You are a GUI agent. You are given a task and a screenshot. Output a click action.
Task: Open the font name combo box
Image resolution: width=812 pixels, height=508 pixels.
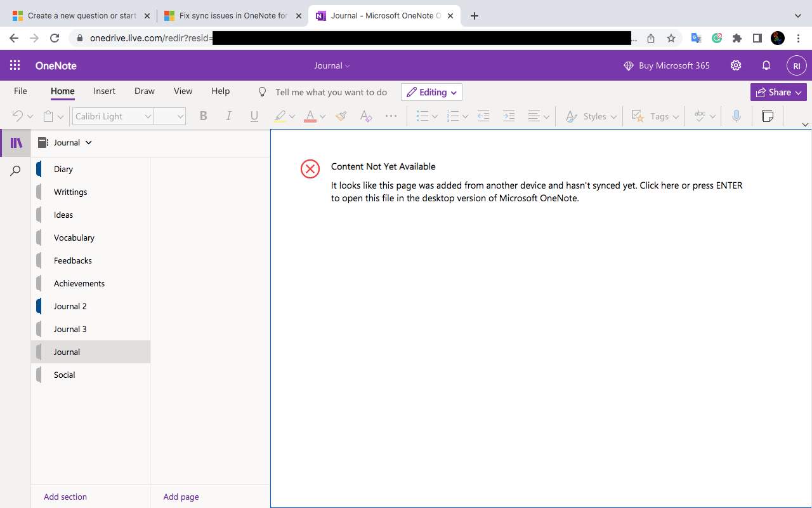pos(113,116)
